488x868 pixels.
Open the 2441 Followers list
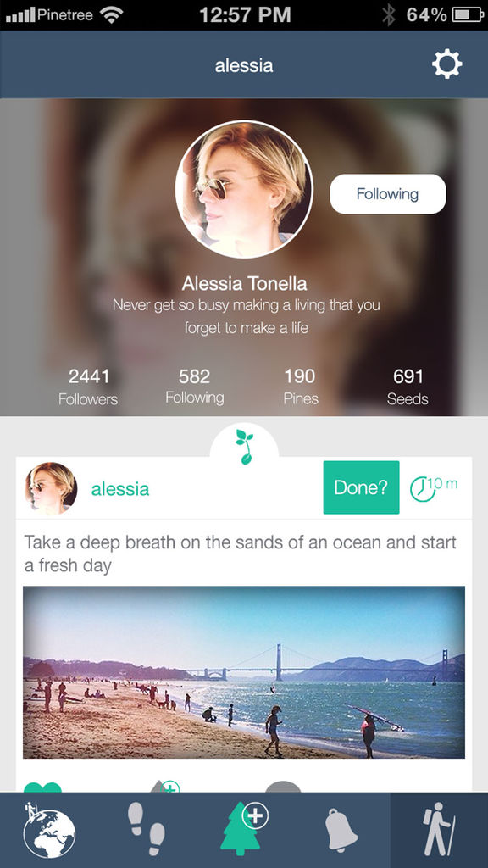tap(88, 387)
